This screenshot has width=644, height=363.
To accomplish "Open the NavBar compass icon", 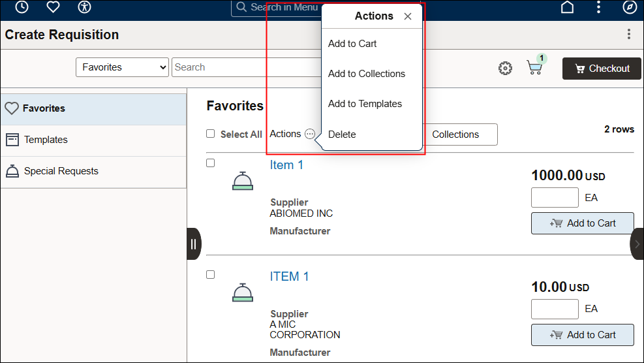I will pos(629,7).
